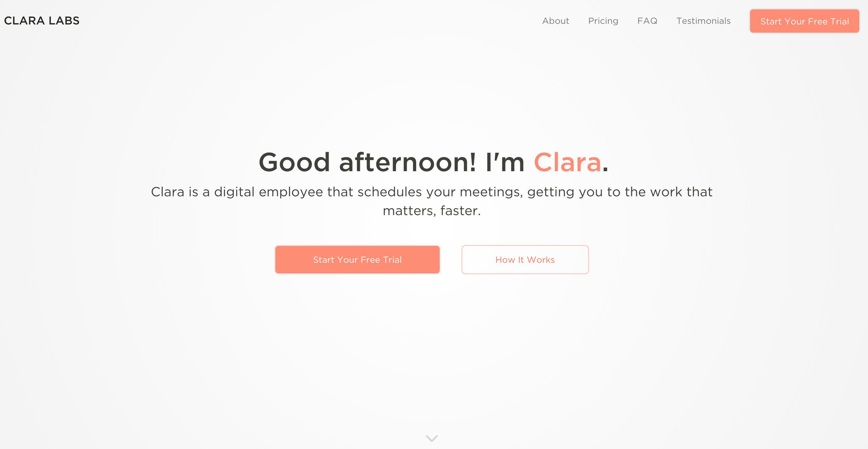This screenshot has width=868, height=449.
Task: Click Start Your Free Trial button header
Action: click(x=804, y=21)
